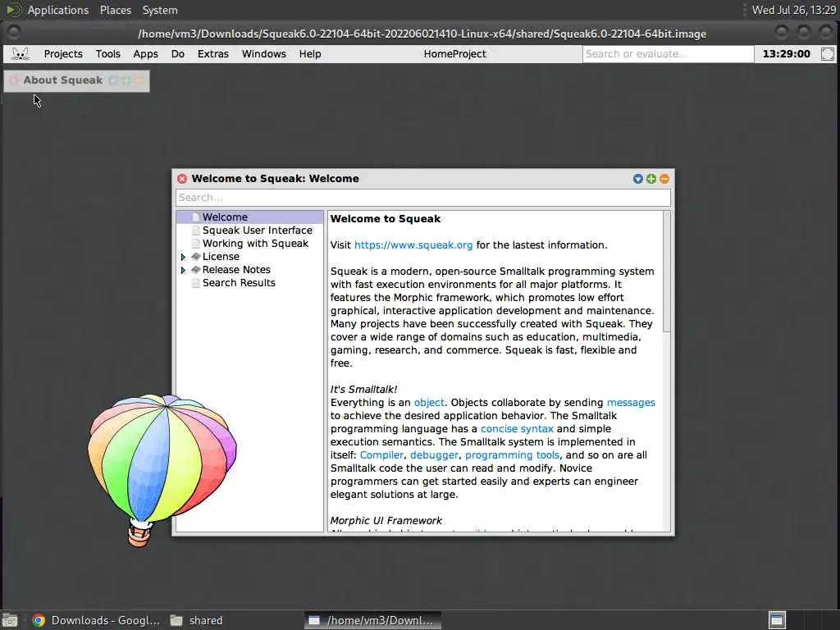The width and height of the screenshot is (840, 630).
Task: Click the Welcome window vertical scrollbar thumb
Action: 666,271
